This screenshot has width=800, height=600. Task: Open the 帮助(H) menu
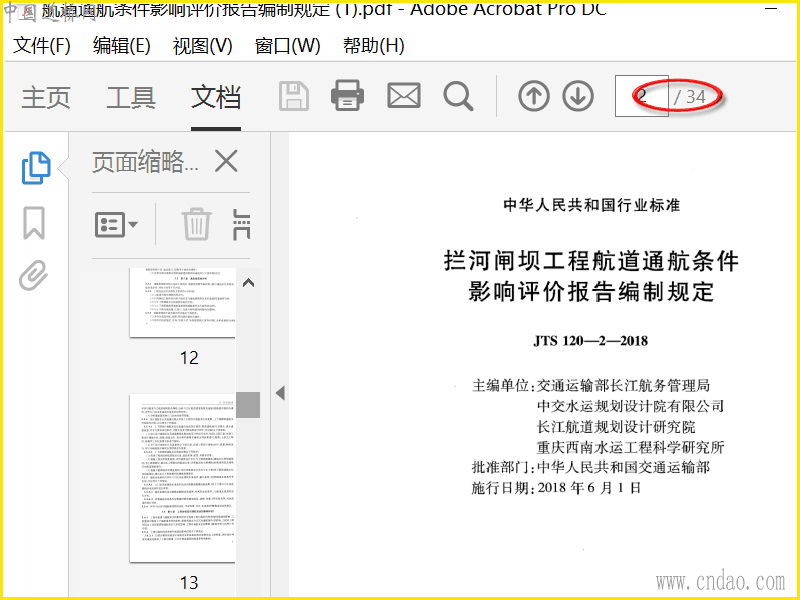tap(373, 46)
